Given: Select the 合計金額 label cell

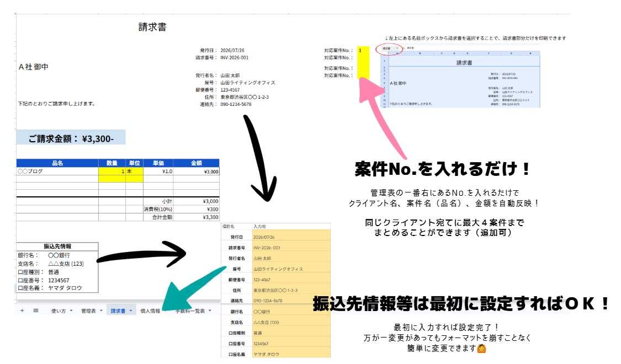Looking at the screenshot, I should 158,217.
